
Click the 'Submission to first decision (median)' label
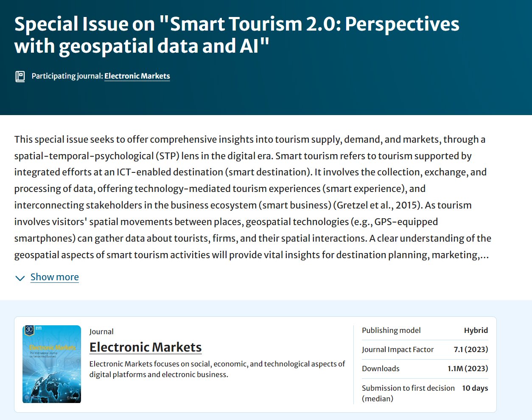click(x=408, y=393)
